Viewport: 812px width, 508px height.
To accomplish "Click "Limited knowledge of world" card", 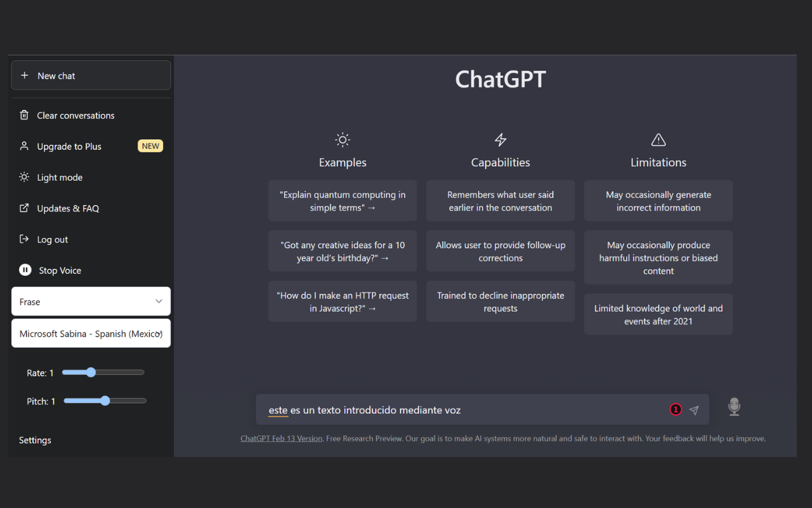I will (x=658, y=314).
